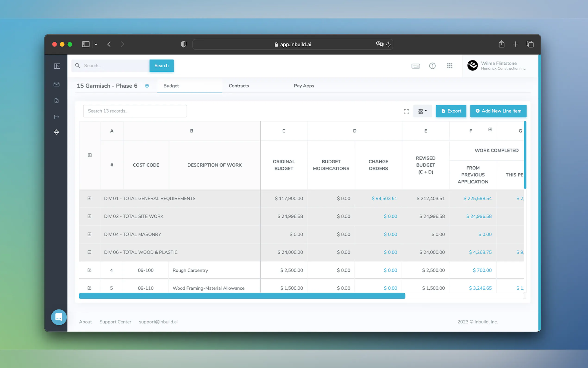Open the column view options dropdown
The image size is (588, 368).
422,111
